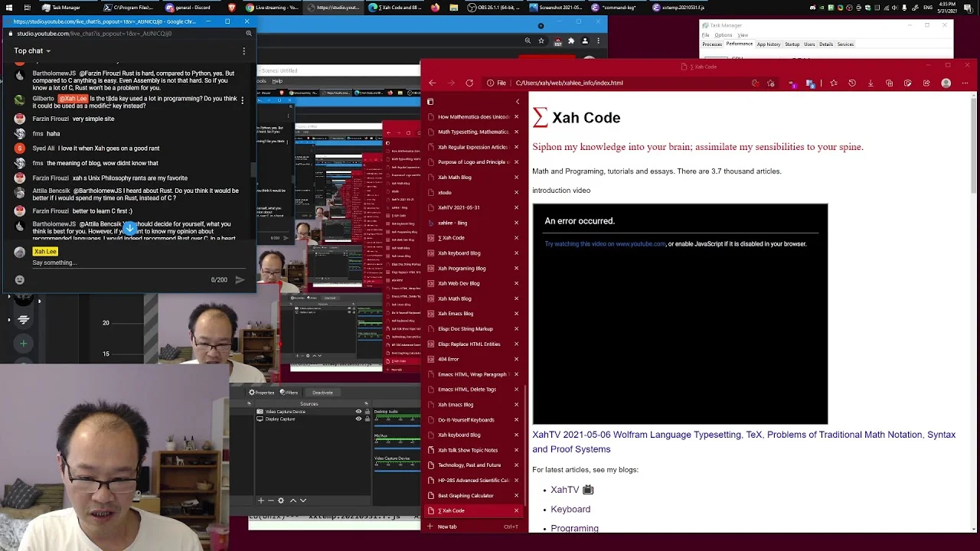
Task: Adjust the Desktop Audio volume slider
Action: (x=397, y=425)
